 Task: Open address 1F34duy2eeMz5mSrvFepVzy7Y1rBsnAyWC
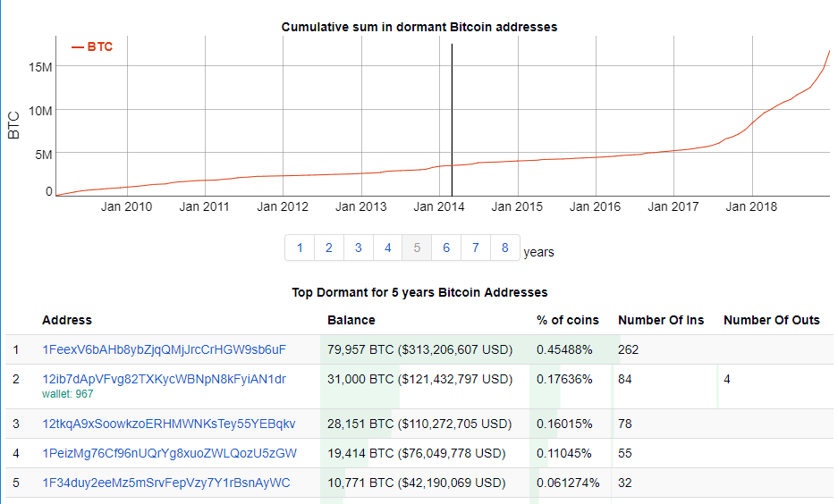(x=166, y=483)
